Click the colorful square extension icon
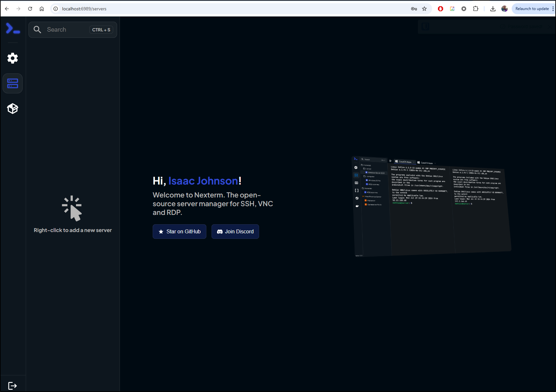The height and width of the screenshot is (392, 556). click(452, 9)
